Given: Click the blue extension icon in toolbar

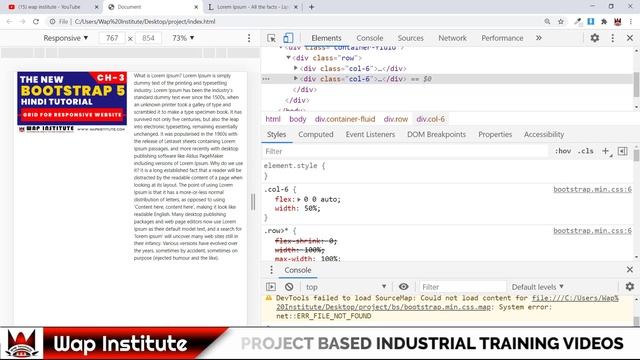Looking at the screenshot, I should (591, 21).
